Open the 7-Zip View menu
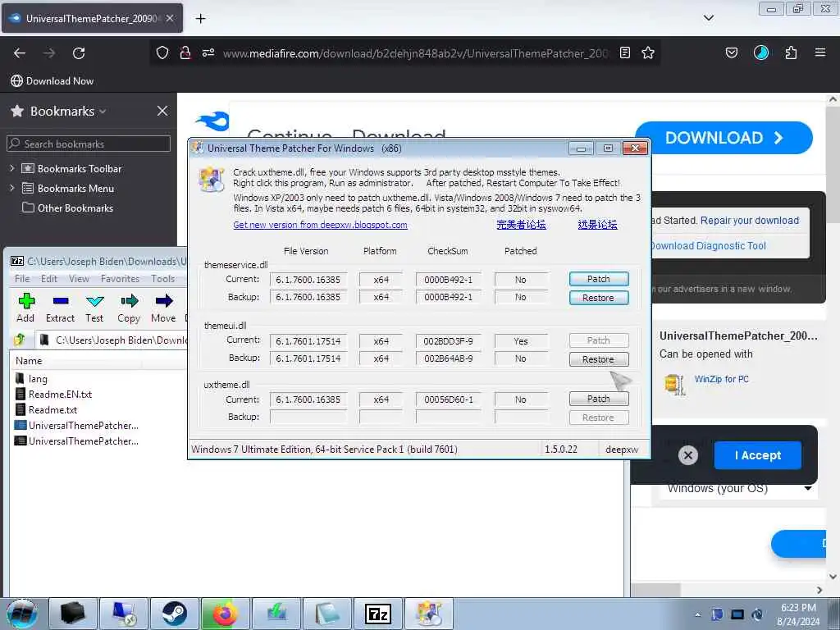 (x=79, y=279)
